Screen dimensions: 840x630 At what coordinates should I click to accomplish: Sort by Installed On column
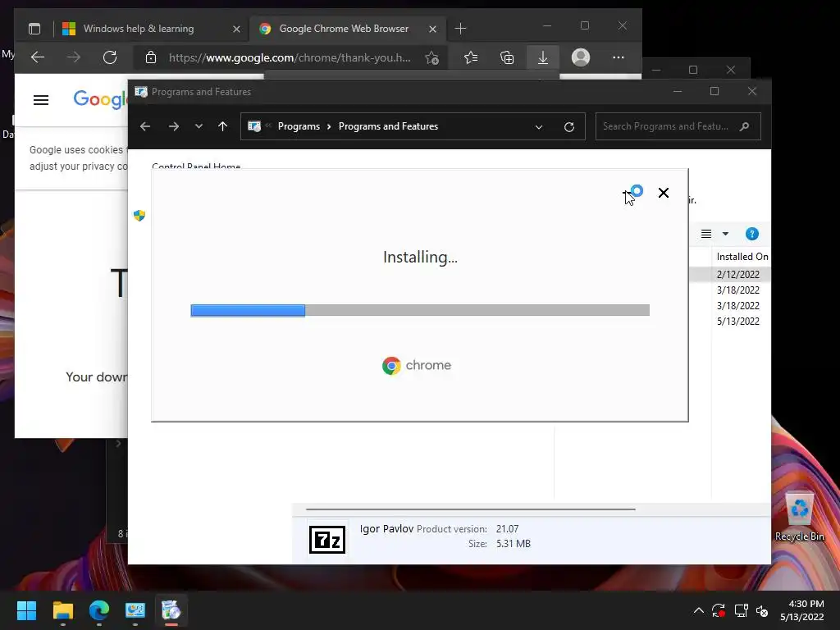coord(742,257)
